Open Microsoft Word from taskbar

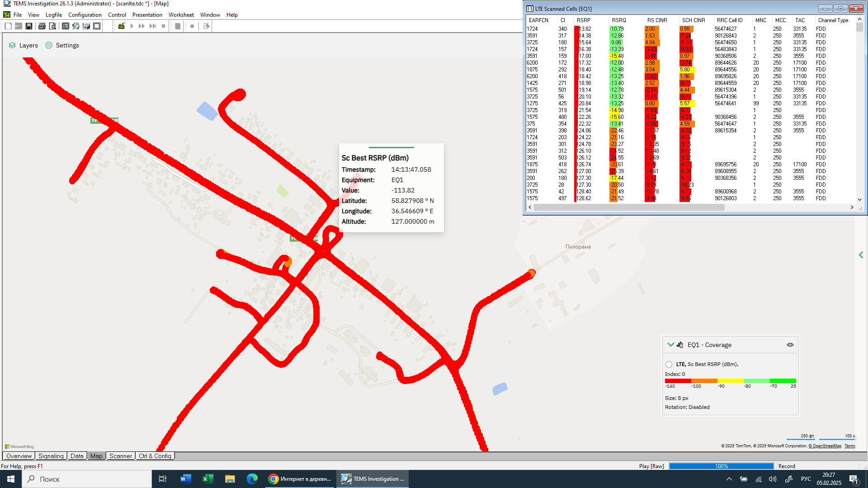(185, 479)
